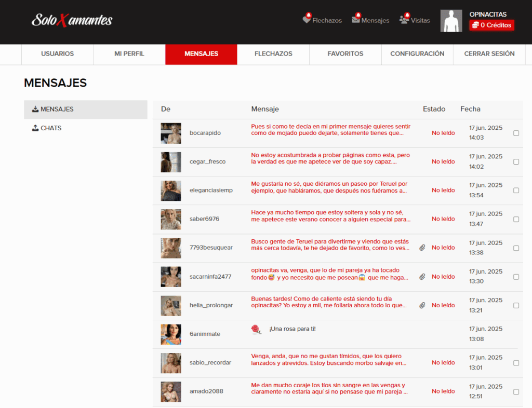Screen dimensions: 532x408
Task: Check the box for amado2088 message
Action: click(x=516, y=391)
